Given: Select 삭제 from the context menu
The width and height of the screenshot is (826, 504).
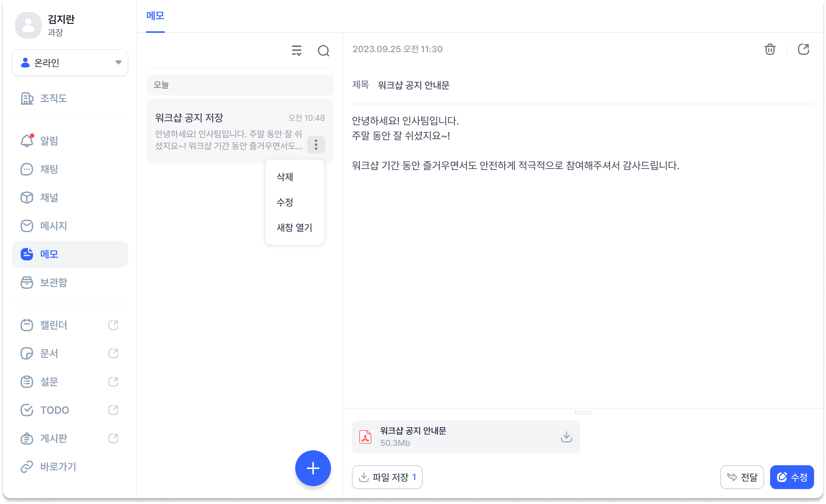Looking at the screenshot, I should click(285, 177).
